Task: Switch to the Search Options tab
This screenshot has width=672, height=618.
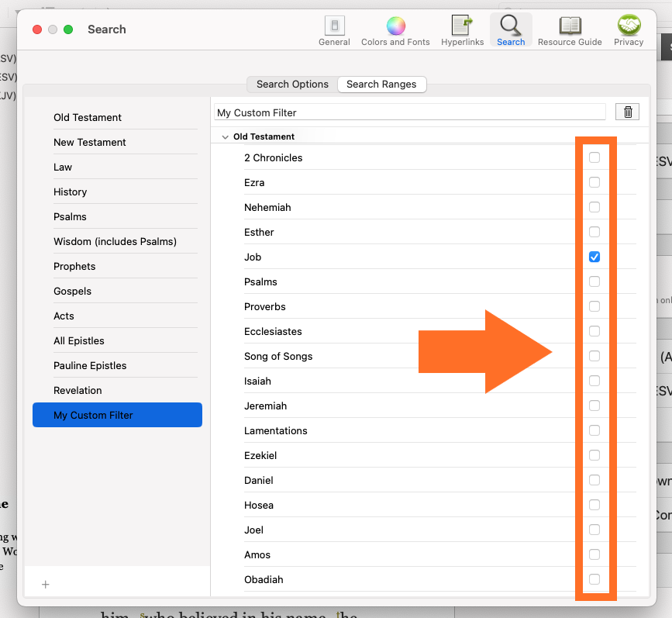Action: [x=292, y=85]
